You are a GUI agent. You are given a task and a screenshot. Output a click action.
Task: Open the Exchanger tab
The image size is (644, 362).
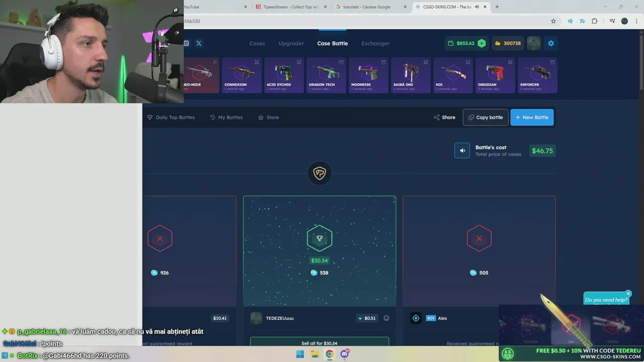[x=375, y=43]
